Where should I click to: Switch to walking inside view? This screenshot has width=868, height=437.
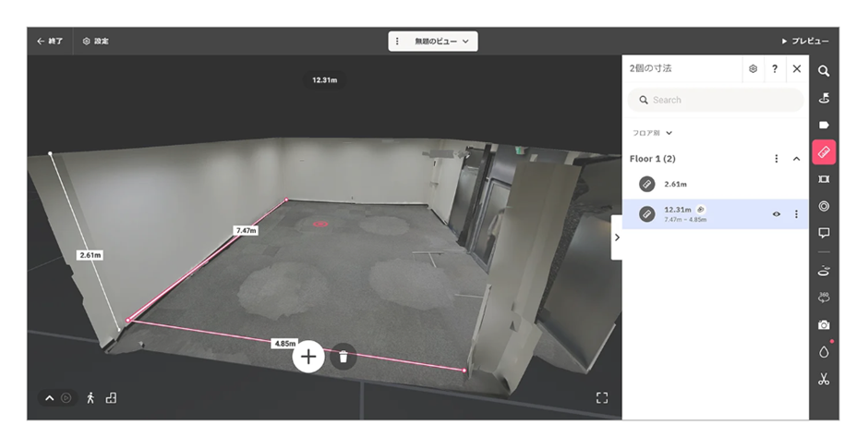(x=90, y=397)
